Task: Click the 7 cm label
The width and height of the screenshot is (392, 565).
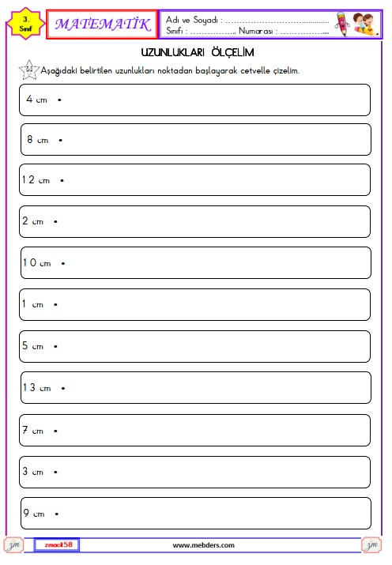Action: 32,430
